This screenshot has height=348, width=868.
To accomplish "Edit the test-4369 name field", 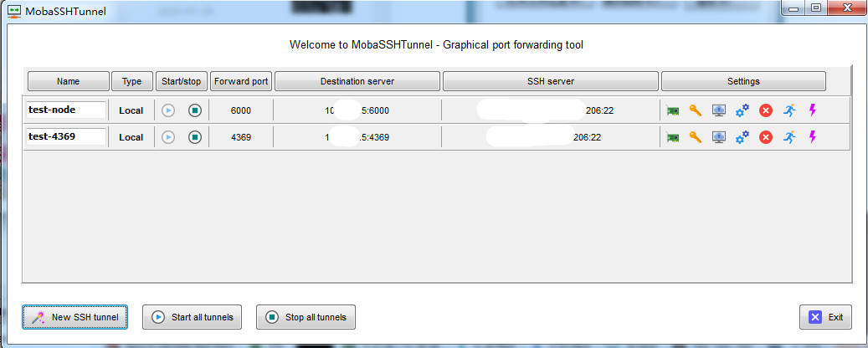I will click(x=66, y=136).
